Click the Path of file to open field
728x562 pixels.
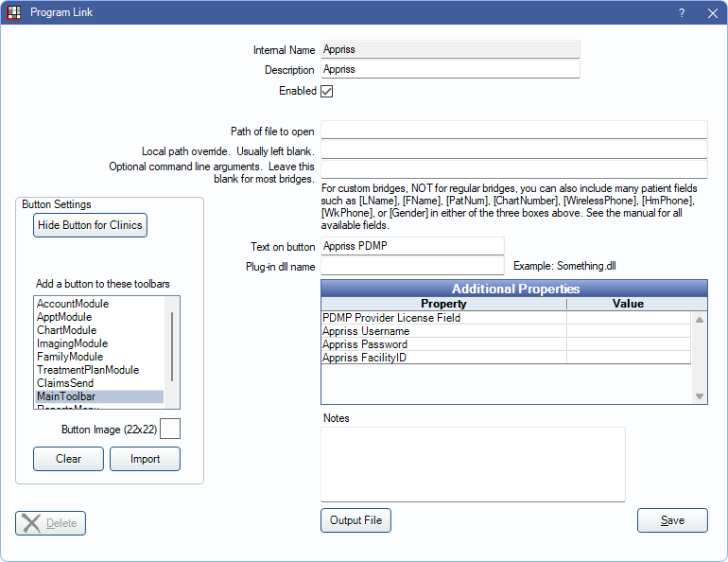coord(514,130)
